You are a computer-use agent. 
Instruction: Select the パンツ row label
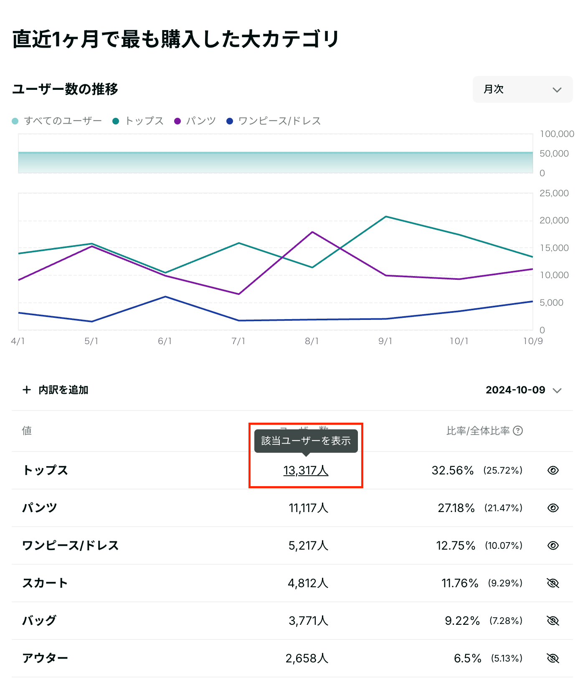(40, 508)
